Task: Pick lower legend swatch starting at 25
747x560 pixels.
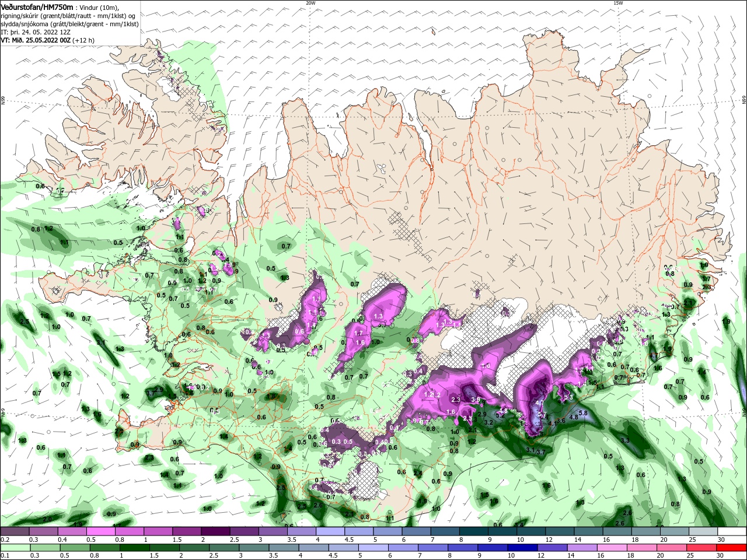Action: click(x=702, y=548)
